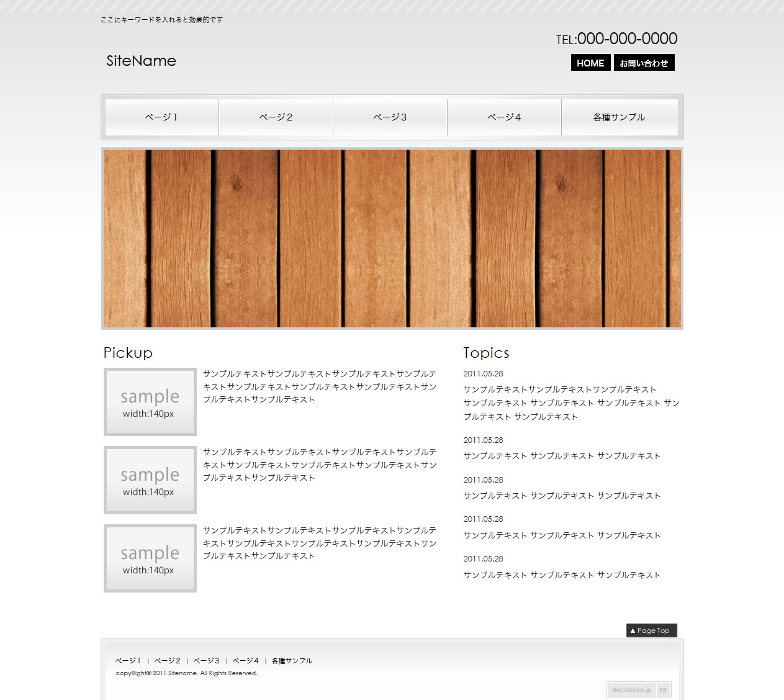The height and width of the screenshot is (700, 784).
Task: Click the wooden planks banner image
Action: (x=392, y=239)
